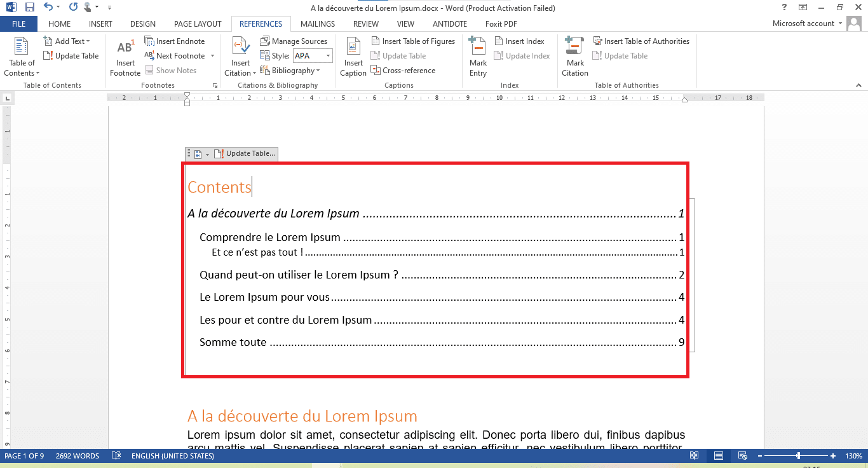Screen dimensions: 868x468
Task: Save the document from Quick Access
Action: (x=29, y=8)
